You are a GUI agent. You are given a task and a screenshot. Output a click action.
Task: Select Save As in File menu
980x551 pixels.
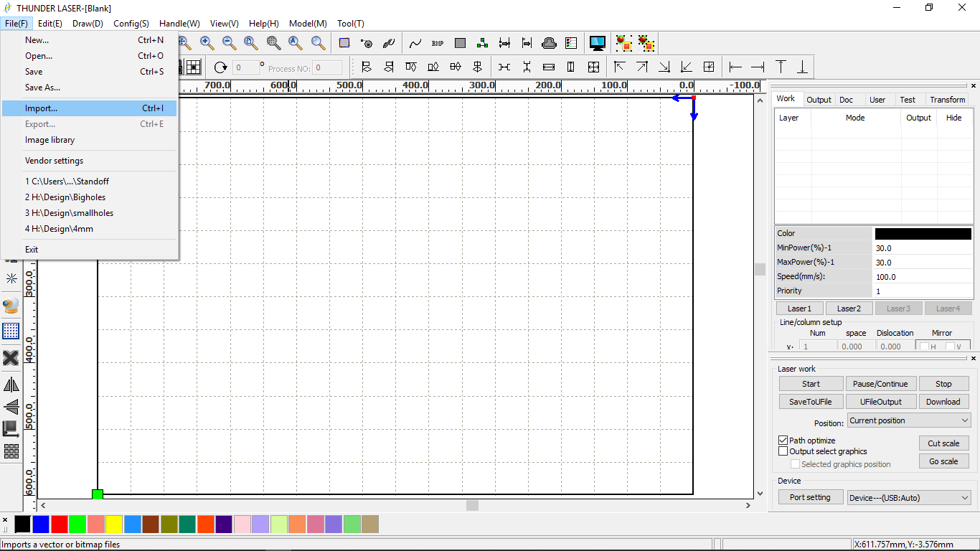90,88
